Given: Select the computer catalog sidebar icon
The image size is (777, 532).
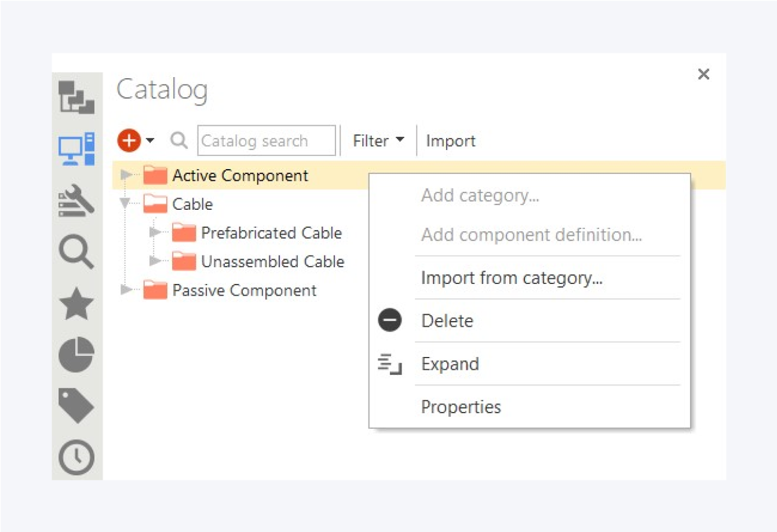Looking at the screenshot, I should coord(76,148).
